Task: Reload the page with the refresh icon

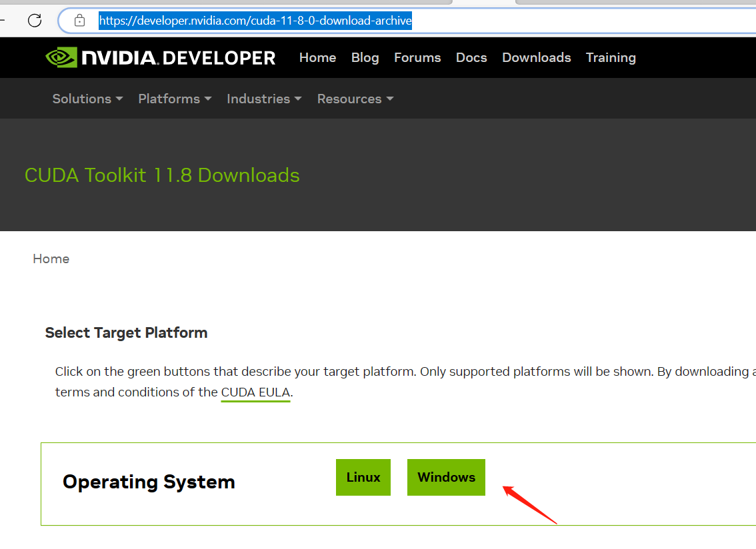Action: tap(35, 20)
